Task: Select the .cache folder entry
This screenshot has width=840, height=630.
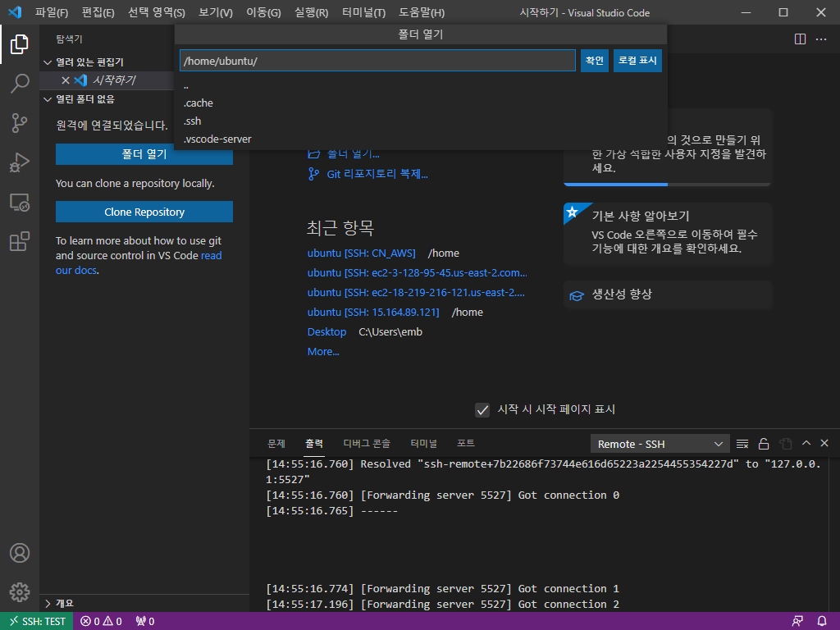Action: (x=421, y=103)
